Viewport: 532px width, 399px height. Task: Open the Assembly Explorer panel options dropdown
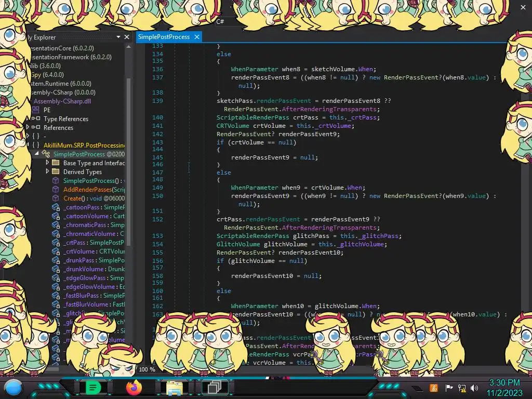[118, 37]
